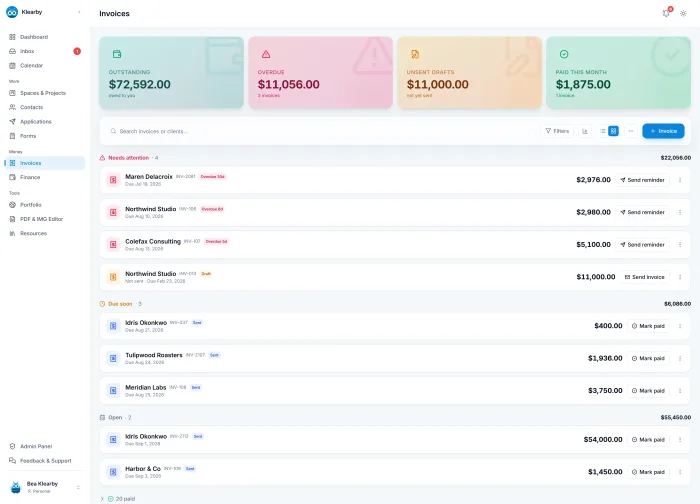Send reminder to Maren Delacroix

642,180
